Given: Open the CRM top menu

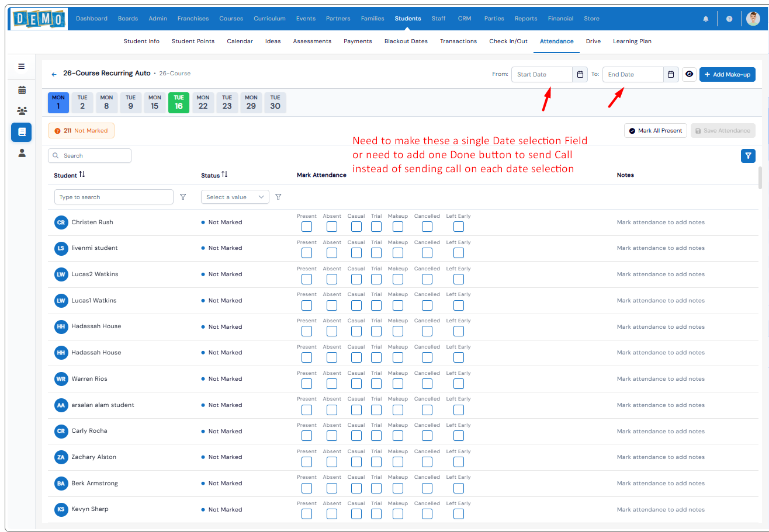Looking at the screenshot, I should (x=465, y=19).
